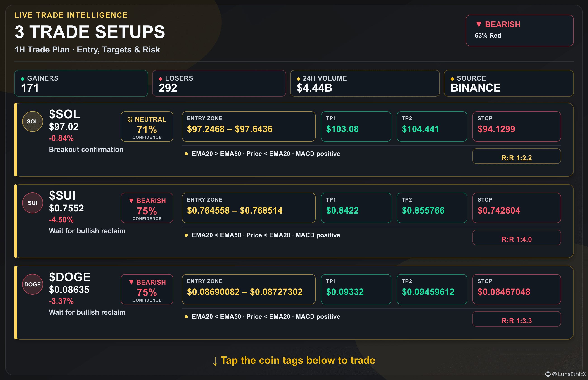Click the bearish triangle in SUI's confidence badge

point(131,201)
